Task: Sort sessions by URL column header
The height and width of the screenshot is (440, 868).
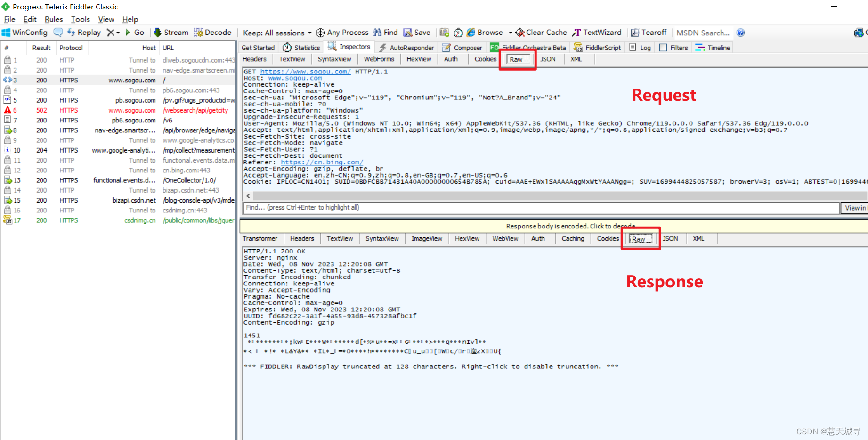Action: pos(197,48)
